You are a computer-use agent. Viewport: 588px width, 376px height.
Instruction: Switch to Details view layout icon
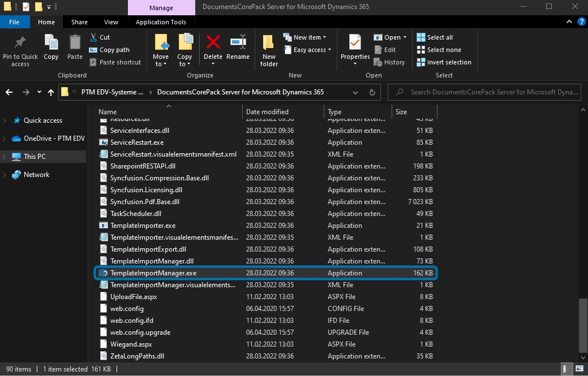coord(566,369)
